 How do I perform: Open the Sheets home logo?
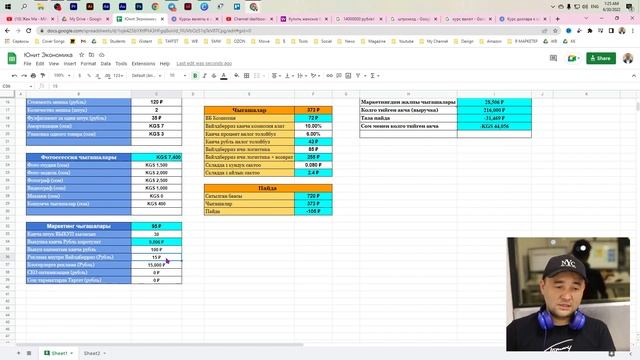click(12, 58)
